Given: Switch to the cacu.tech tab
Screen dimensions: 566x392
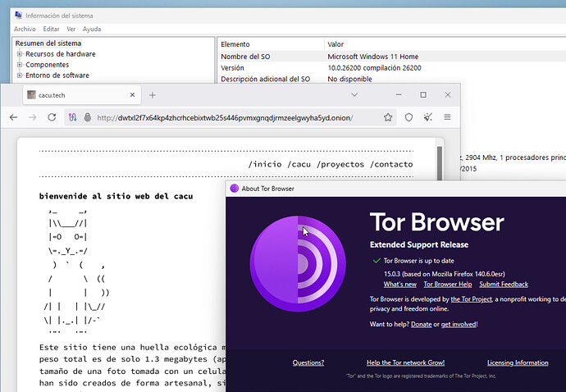Looking at the screenshot, I should click(x=82, y=95).
